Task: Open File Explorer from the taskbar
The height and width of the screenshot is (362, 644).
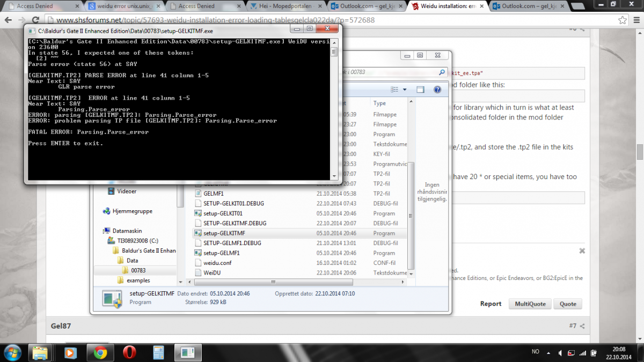Action: (x=41, y=353)
